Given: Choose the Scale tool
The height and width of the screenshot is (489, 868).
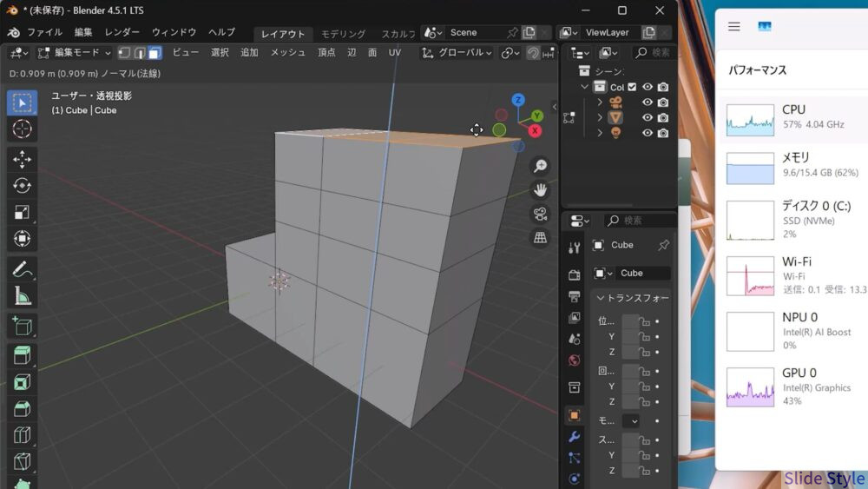Looking at the screenshot, I should [x=22, y=212].
